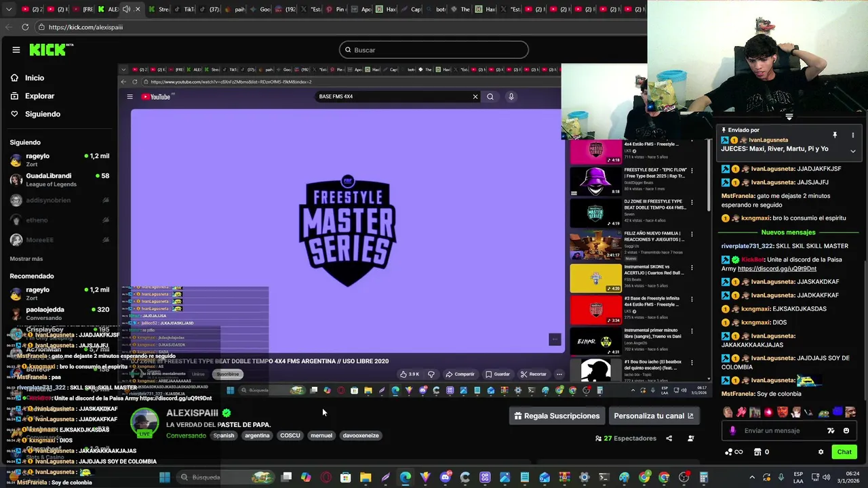
Task: Open options for #3 Base de Freestyle Infinita
Action: click(x=692, y=300)
